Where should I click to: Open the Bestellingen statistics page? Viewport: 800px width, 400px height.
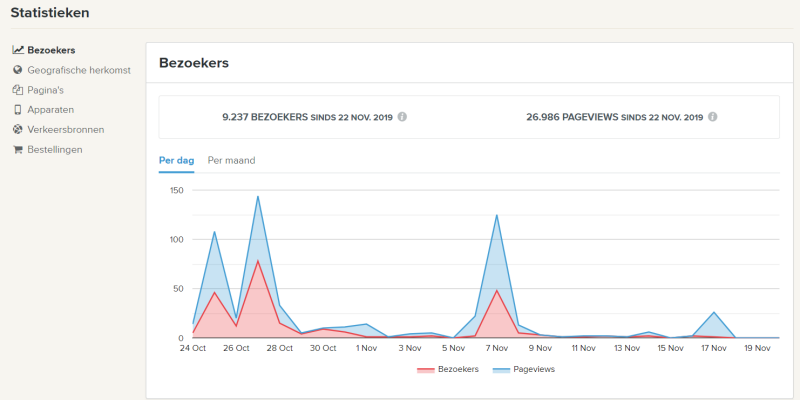(55, 150)
